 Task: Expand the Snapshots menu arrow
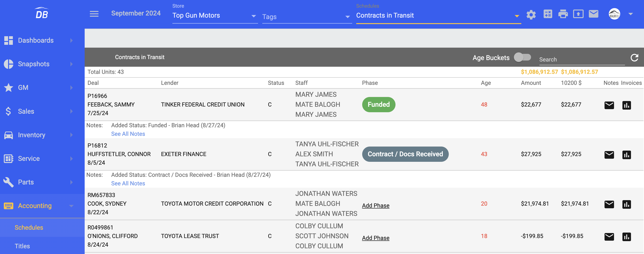tap(72, 64)
